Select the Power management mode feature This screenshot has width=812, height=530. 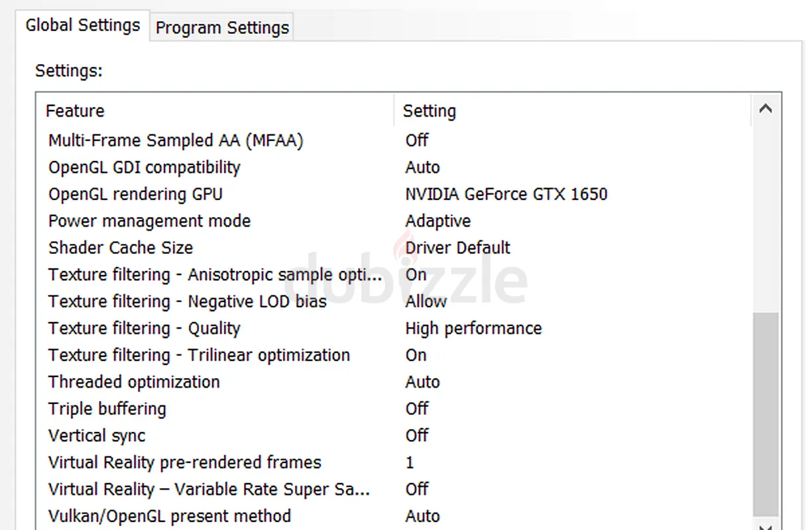(x=150, y=221)
